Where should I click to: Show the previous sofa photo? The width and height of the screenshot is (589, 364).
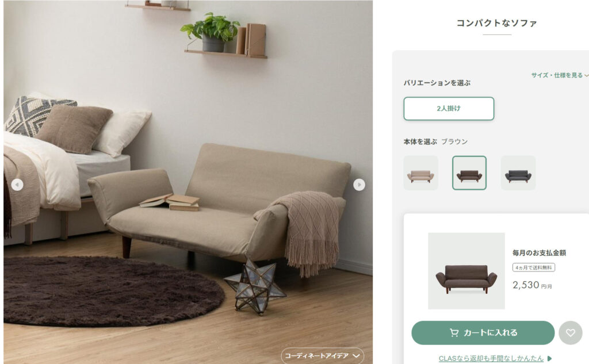(17, 185)
